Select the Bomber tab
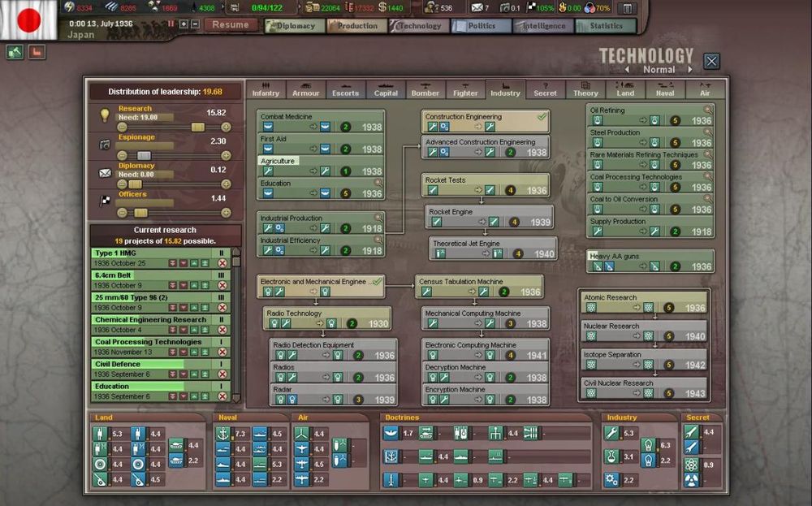Image resolution: width=812 pixels, height=506 pixels. point(425,89)
